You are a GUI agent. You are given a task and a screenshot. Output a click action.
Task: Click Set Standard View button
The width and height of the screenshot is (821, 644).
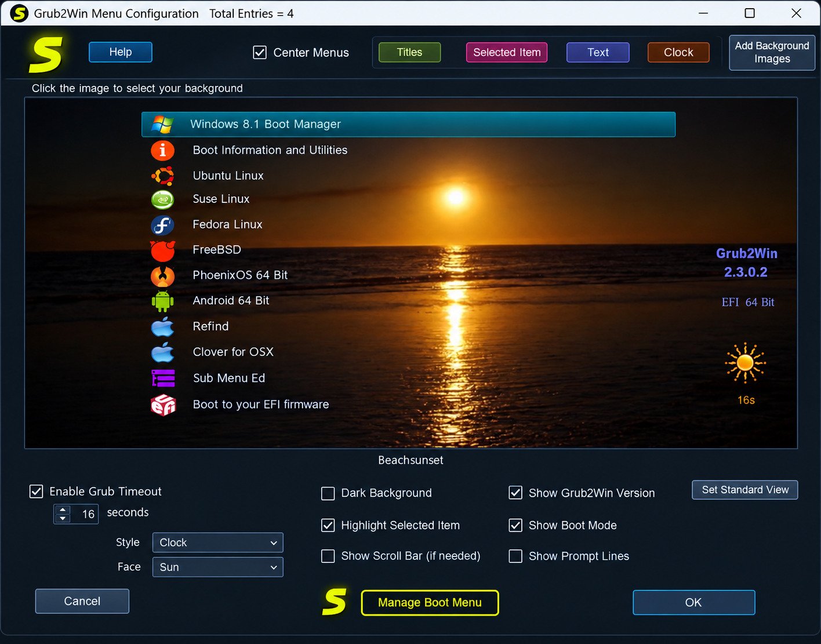click(x=745, y=490)
